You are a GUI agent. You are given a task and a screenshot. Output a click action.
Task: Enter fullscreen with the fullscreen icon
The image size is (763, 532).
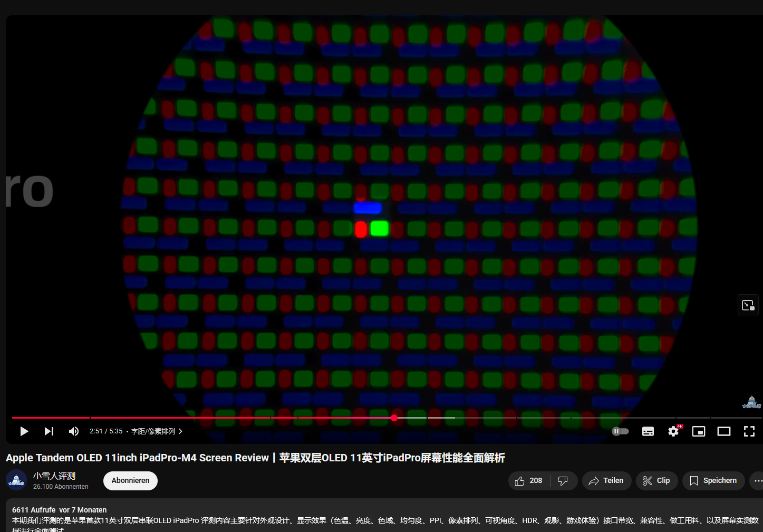(749, 431)
